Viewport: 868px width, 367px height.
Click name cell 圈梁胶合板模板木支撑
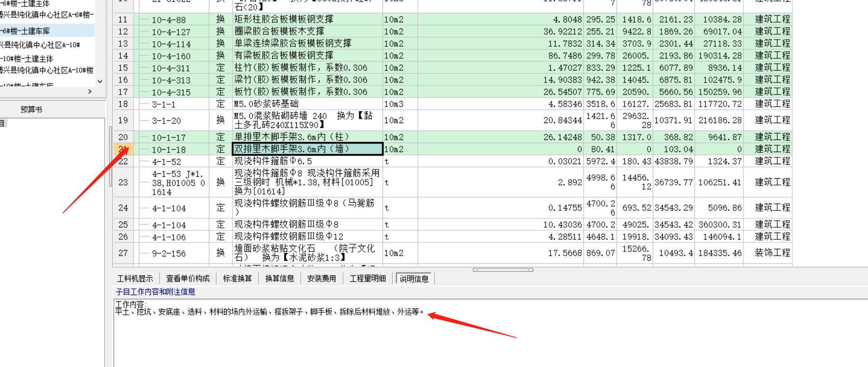click(307, 32)
